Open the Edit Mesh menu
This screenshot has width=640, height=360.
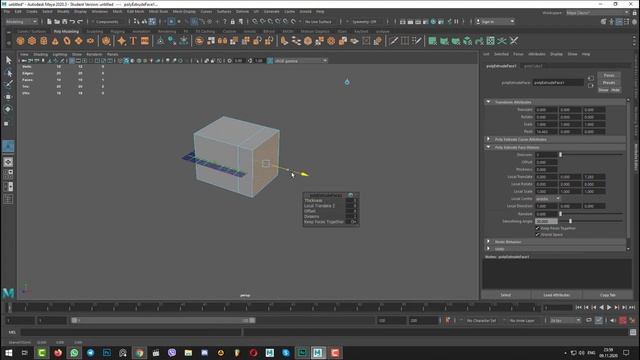pos(135,12)
